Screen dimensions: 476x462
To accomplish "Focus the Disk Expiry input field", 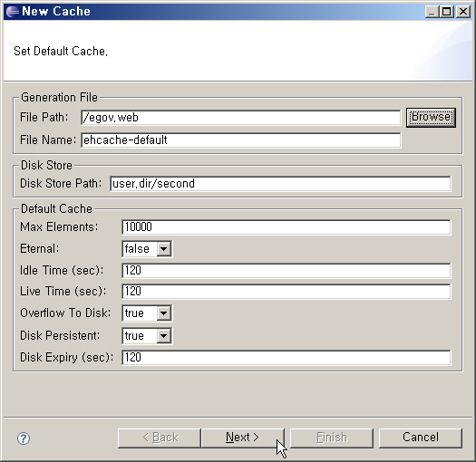I will [x=286, y=358].
